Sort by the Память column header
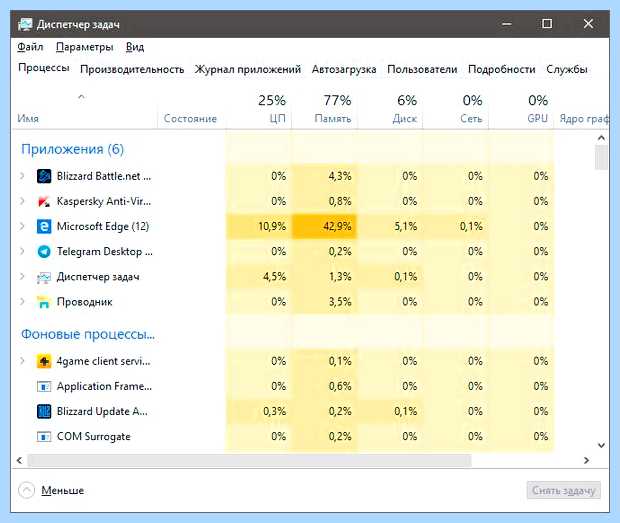The image size is (620, 523). (x=325, y=110)
